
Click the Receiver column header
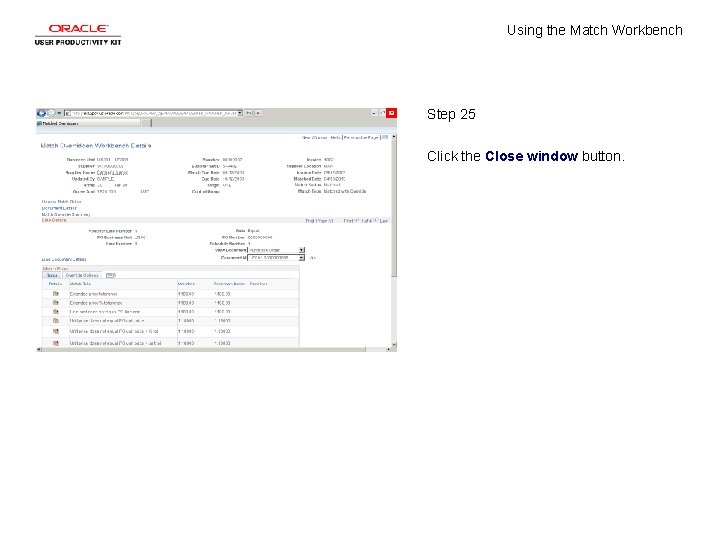pos(259,284)
